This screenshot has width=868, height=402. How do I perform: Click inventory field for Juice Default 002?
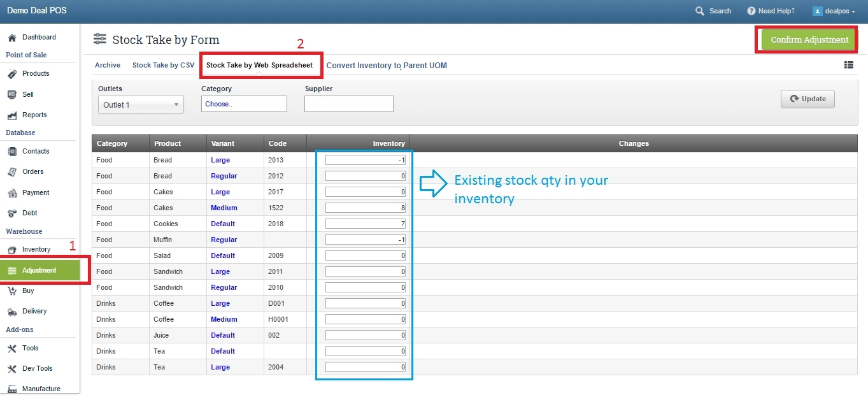366,335
